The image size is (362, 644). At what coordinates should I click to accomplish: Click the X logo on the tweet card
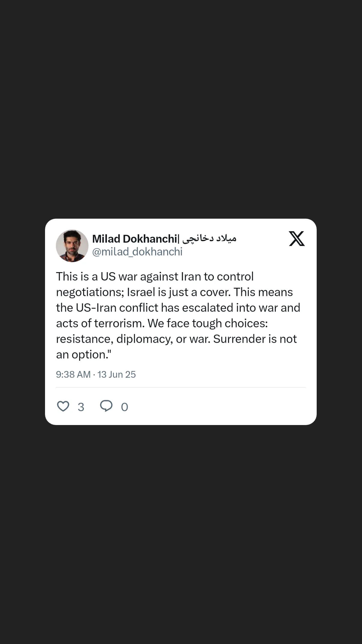coord(297,238)
